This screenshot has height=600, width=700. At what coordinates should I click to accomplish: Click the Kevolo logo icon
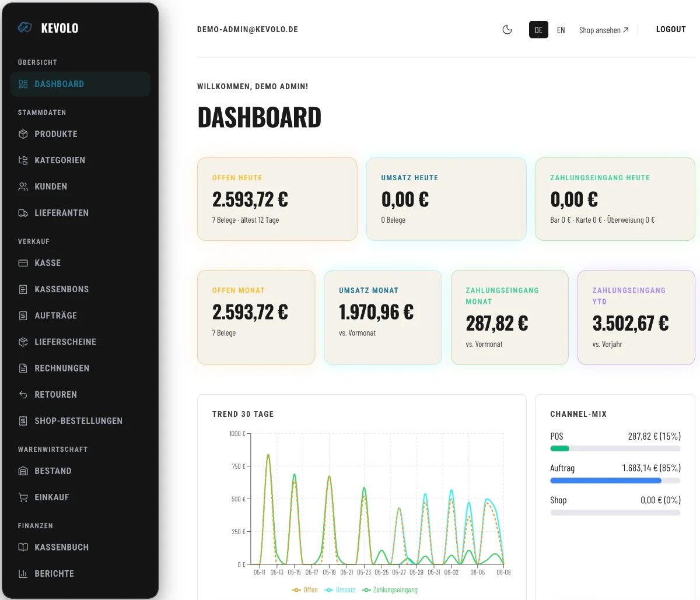coord(24,27)
